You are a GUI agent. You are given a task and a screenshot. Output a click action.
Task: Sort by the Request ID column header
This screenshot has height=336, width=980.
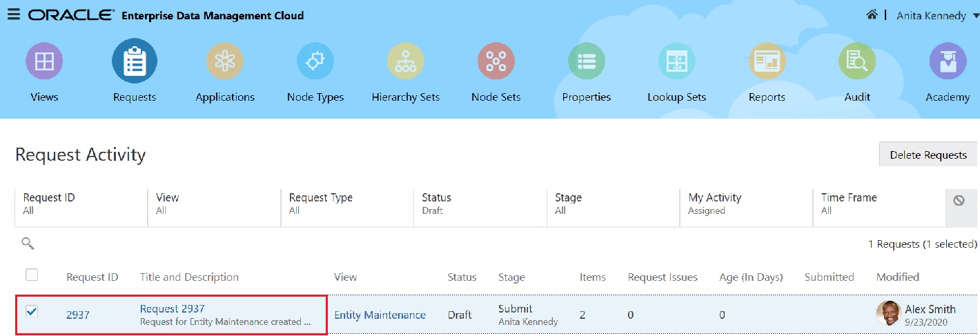(x=92, y=277)
